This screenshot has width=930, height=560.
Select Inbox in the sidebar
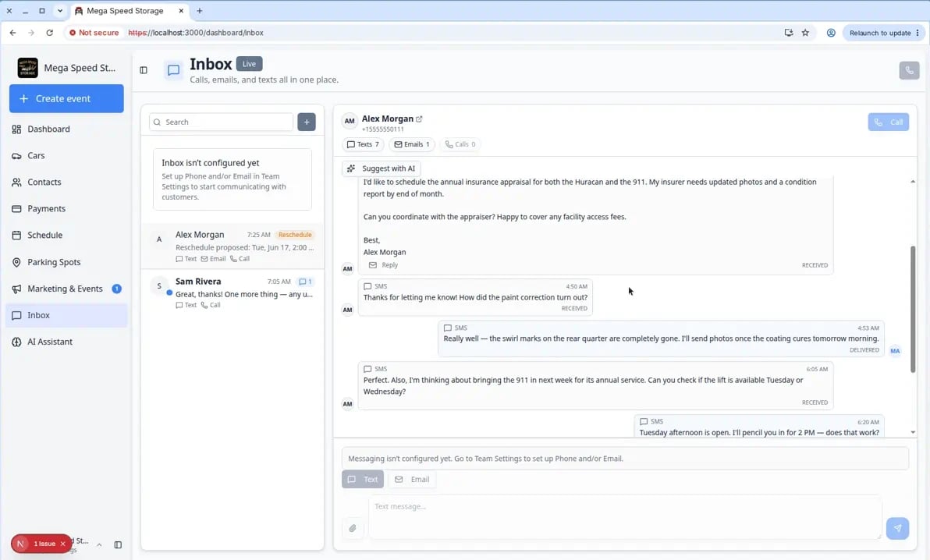pyautogui.click(x=66, y=316)
